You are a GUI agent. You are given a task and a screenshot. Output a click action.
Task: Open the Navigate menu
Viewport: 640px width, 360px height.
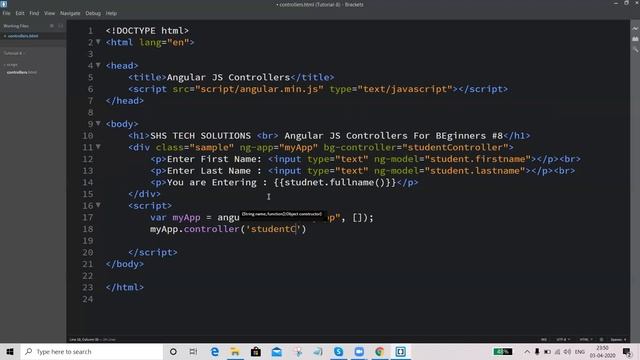[70, 13]
